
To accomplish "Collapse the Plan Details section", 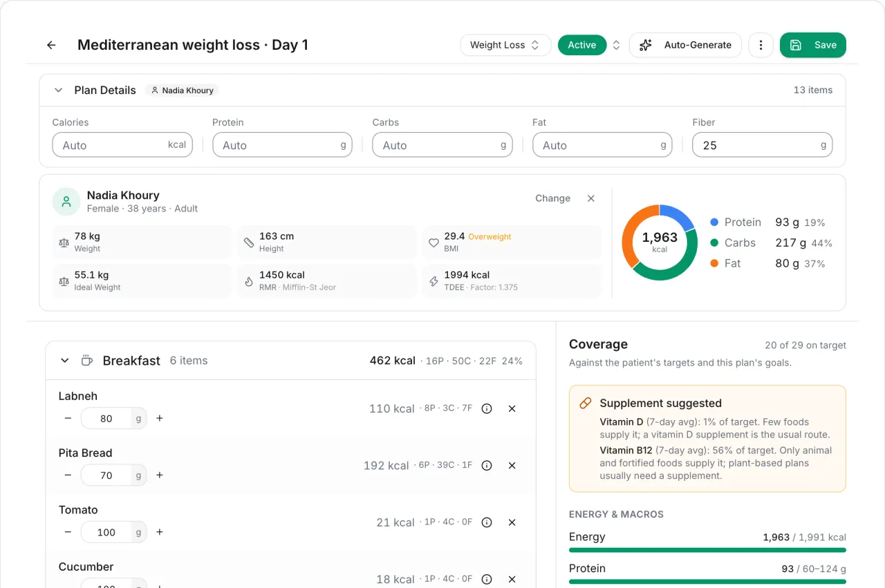I will 60,90.
